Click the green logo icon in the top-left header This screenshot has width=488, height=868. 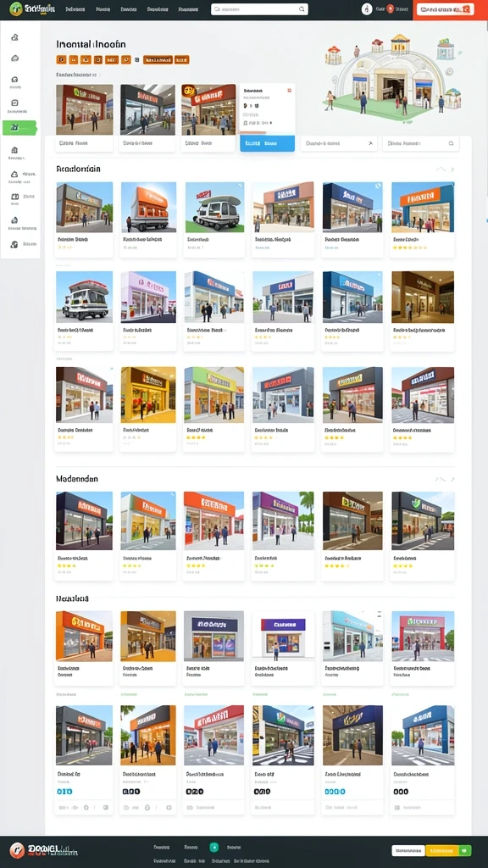click(x=16, y=8)
